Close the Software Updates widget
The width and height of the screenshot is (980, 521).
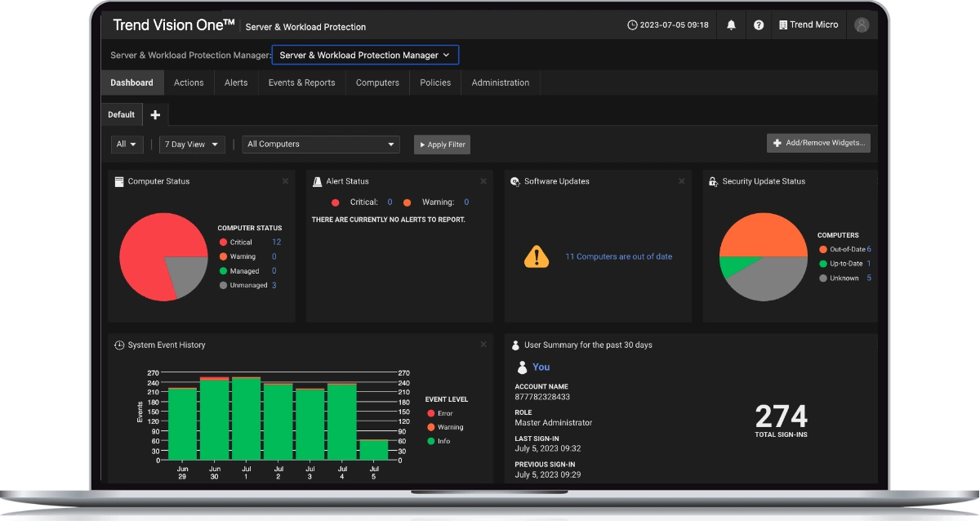pos(682,181)
